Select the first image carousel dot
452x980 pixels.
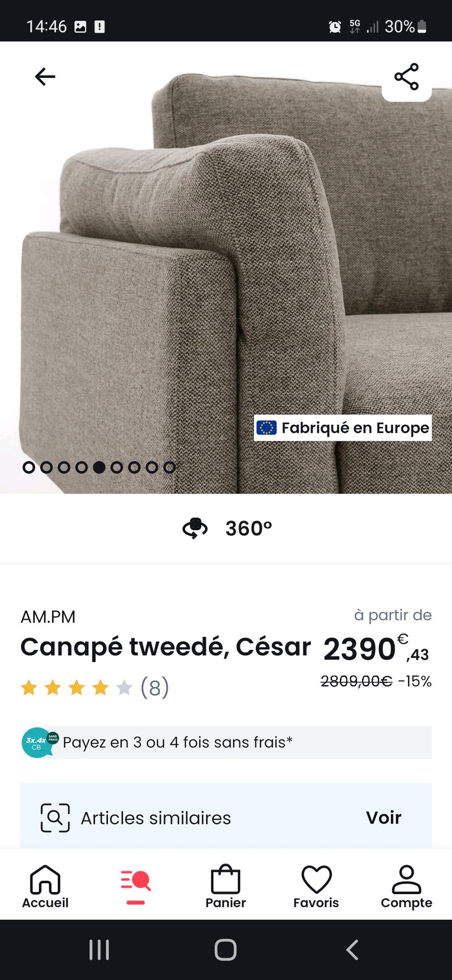click(28, 467)
